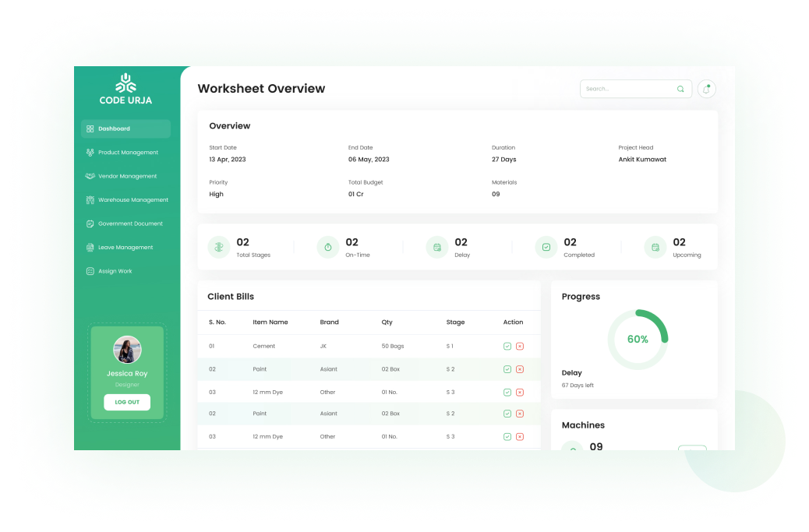The height and width of the screenshot is (532, 809).
Task: Click the 60% progress ring
Action: (x=638, y=340)
